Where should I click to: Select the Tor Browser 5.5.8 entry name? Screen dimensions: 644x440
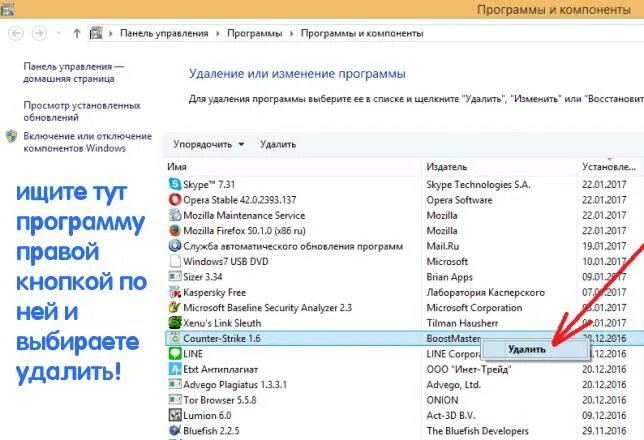click(219, 400)
